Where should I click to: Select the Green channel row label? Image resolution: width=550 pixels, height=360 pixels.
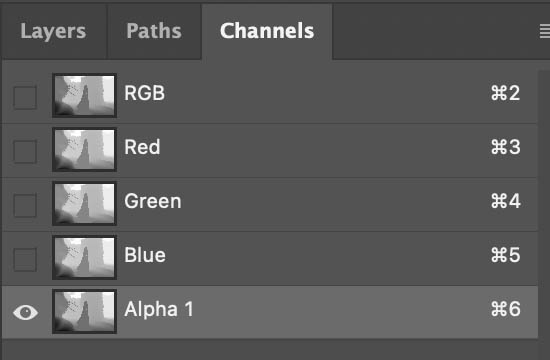153,201
